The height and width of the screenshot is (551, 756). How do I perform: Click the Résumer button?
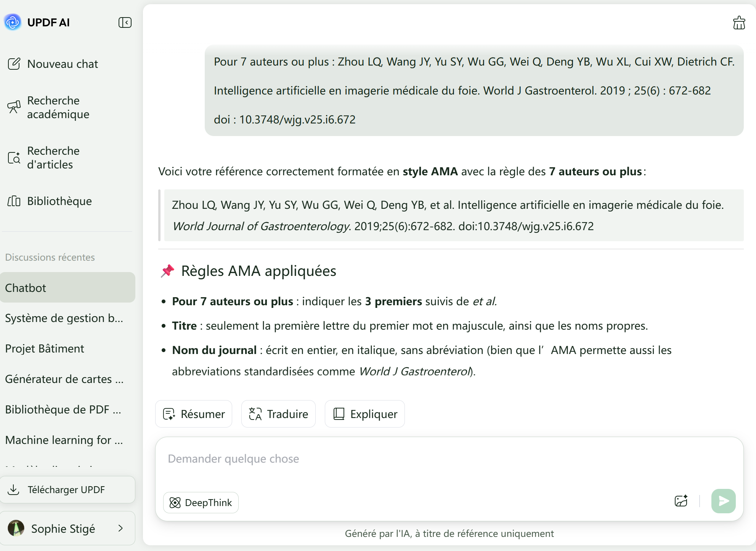[194, 414]
